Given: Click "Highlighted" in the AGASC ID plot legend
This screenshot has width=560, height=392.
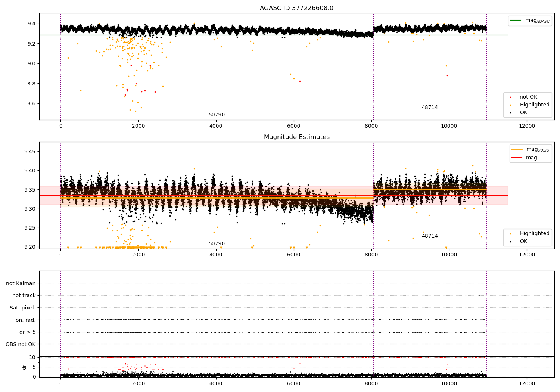Looking at the screenshot, I should pyautogui.click(x=535, y=105).
